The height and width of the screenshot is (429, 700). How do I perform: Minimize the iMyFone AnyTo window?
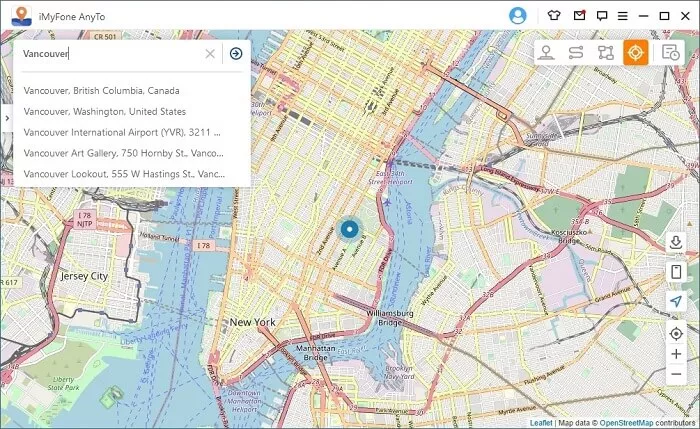coord(643,16)
